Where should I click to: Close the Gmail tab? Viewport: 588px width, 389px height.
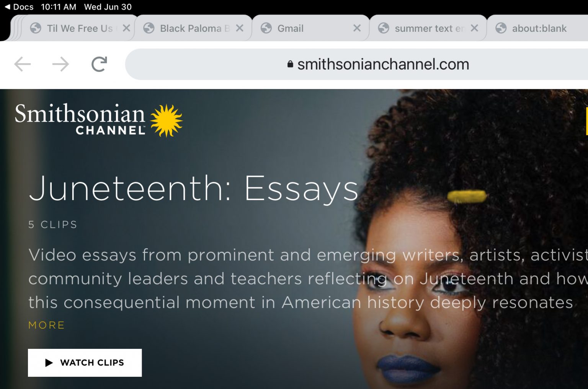[x=357, y=28]
